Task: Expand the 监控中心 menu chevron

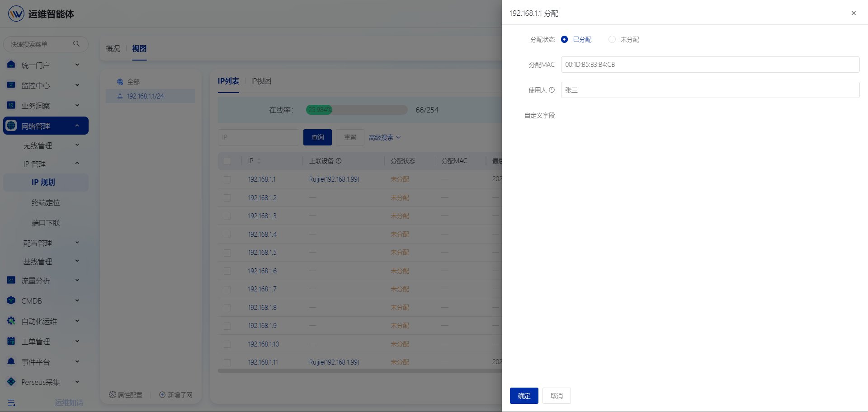Action: point(77,85)
